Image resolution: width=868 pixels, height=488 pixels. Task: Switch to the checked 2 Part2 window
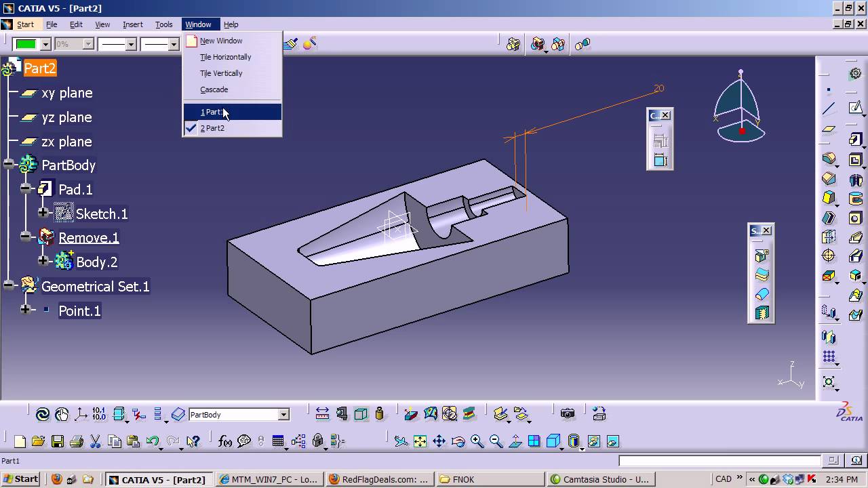tap(212, 128)
